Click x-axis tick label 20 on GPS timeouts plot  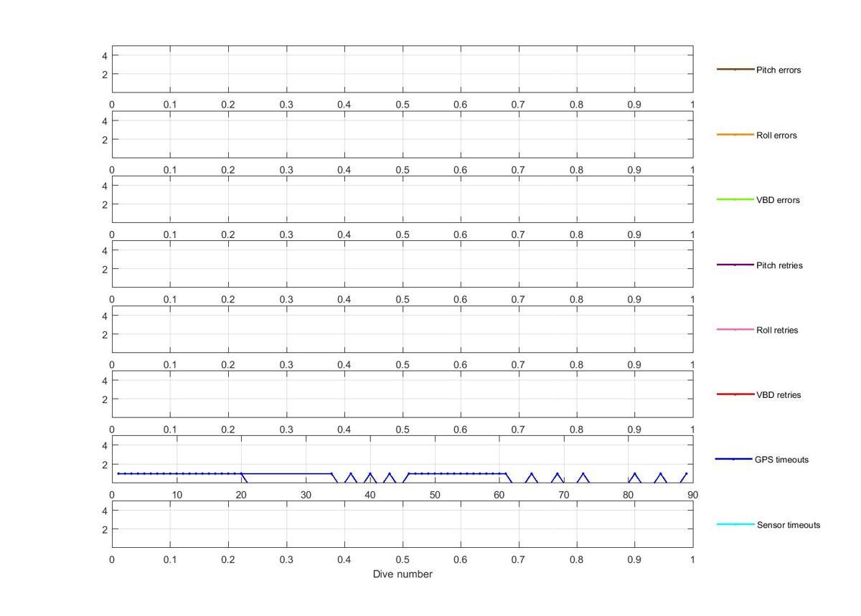point(241,495)
